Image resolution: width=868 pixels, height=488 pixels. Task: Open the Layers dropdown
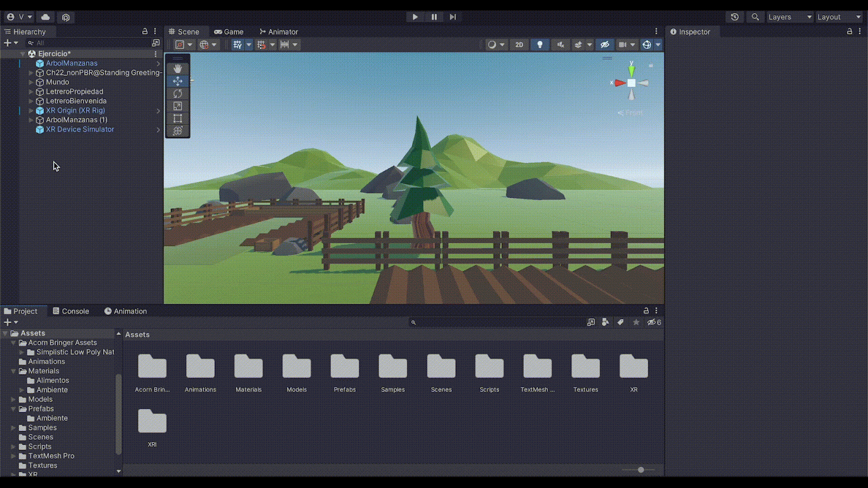click(789, 17)
